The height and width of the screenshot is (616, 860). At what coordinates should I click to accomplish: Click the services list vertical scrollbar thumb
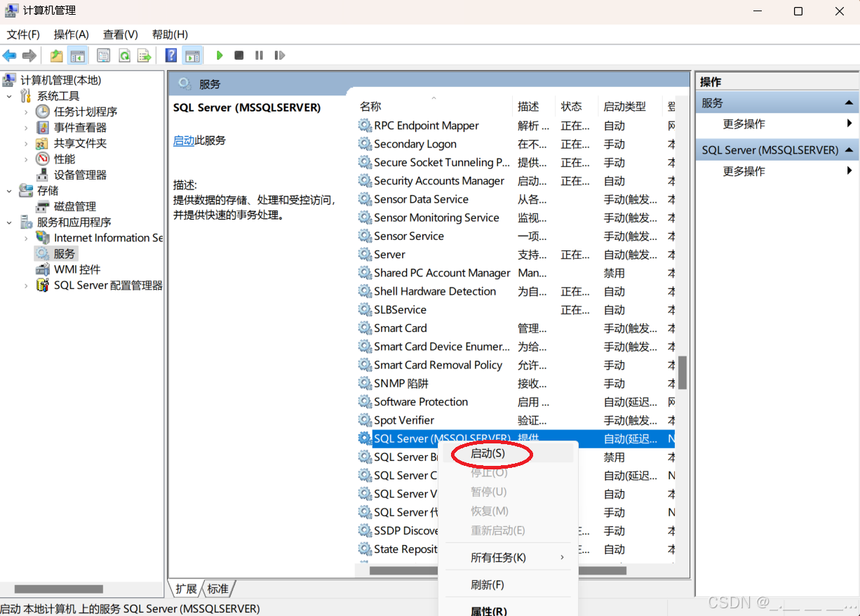[683, 373]
